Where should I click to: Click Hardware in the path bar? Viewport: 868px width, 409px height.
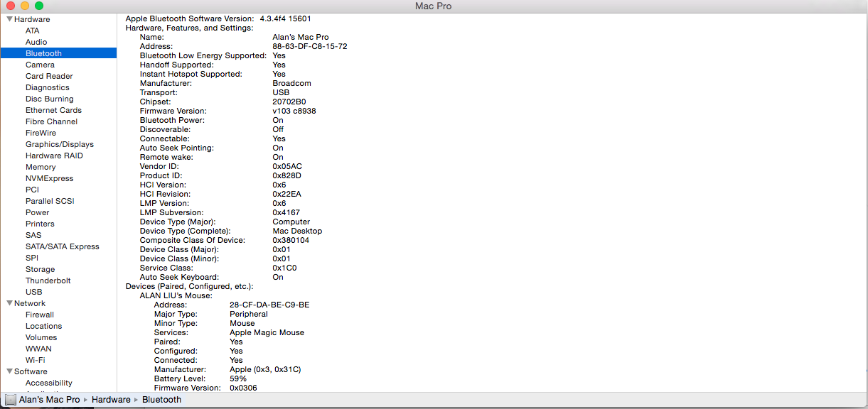(x=111, y=400)
